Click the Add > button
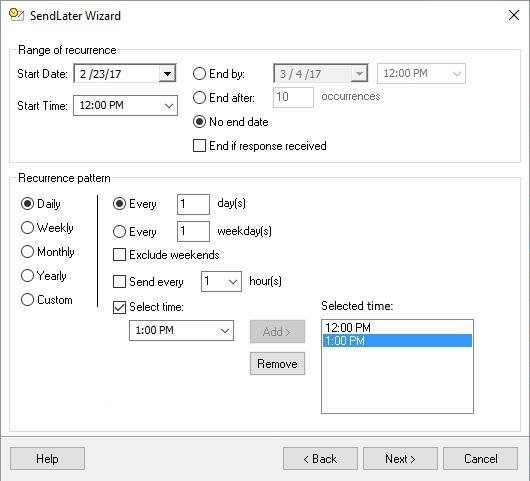The width and height of the screenshot is (530, 481). [x=277, y=332]
